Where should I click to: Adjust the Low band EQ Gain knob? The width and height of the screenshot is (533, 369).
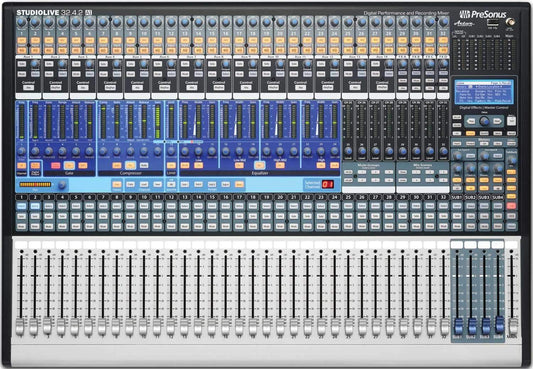[x=212, y=152]
